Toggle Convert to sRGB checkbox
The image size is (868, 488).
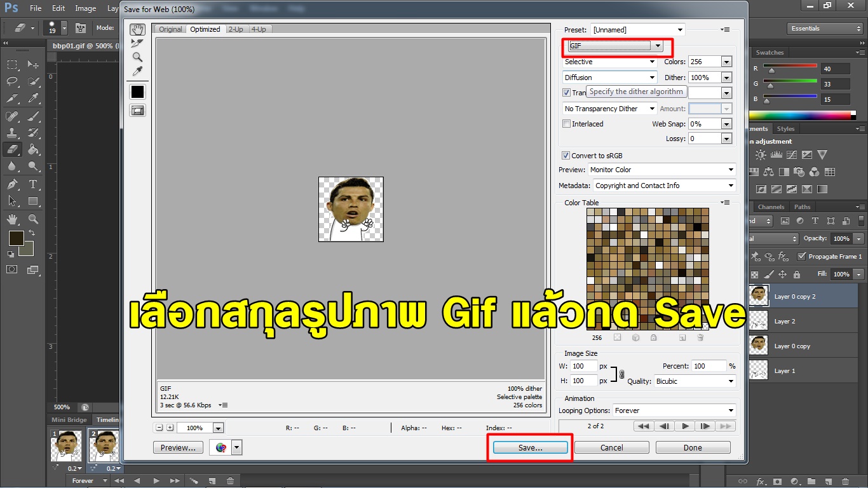point(566,156)
